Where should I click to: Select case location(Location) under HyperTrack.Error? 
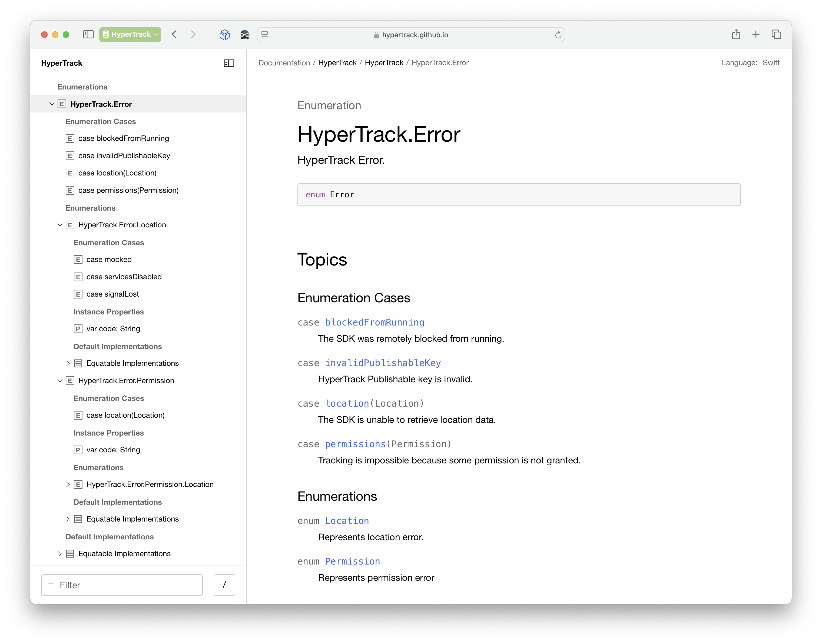pos(117,173)
